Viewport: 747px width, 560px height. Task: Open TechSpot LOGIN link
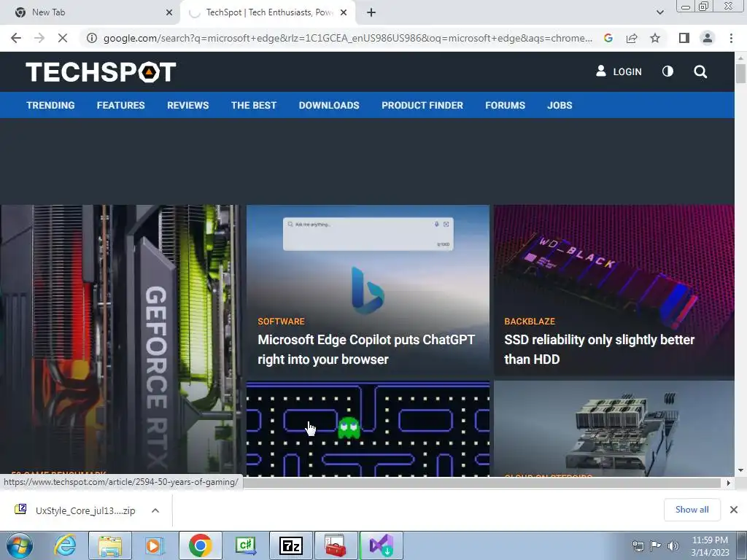[x=619, y=71]
